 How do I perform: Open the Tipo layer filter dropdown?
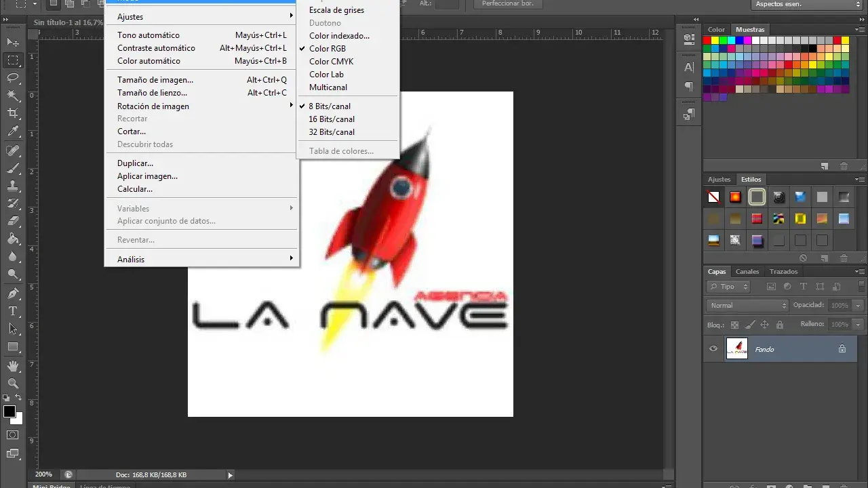tap(728, 287)
